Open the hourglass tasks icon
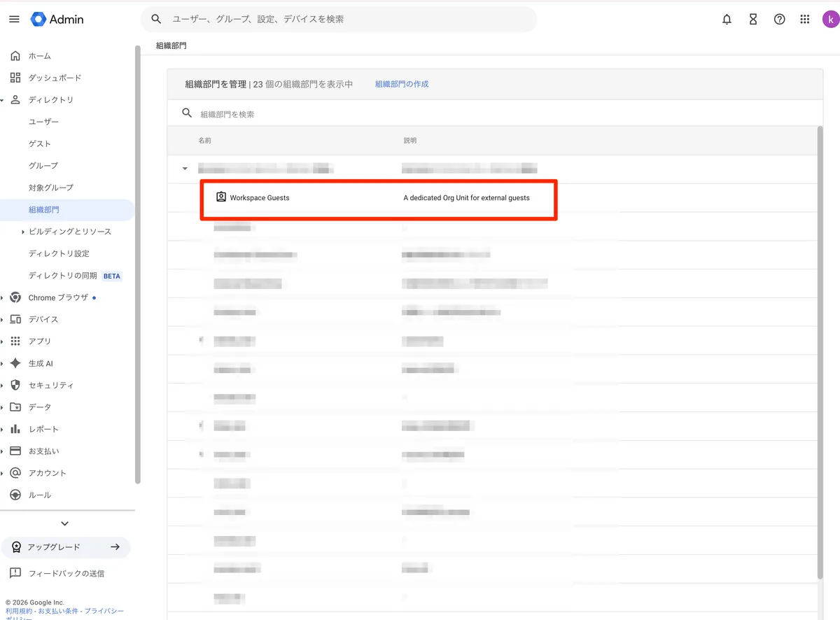 tap(753, 20)
